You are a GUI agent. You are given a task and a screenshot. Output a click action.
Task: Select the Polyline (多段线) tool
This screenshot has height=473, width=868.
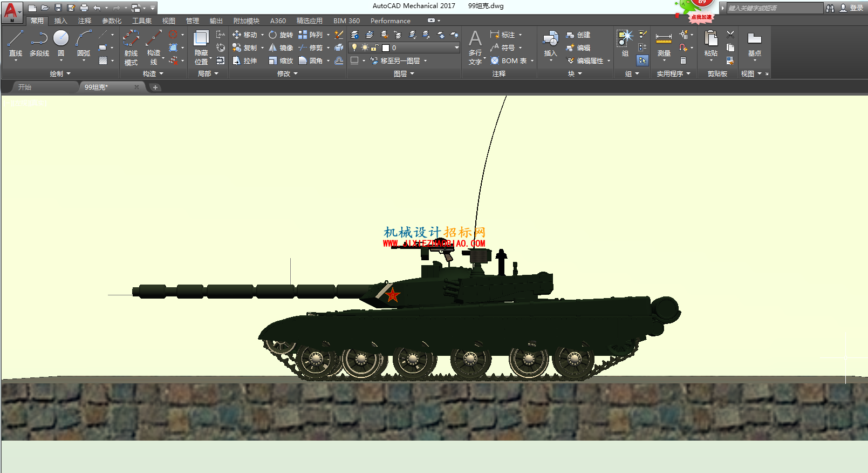coord(39,43)
